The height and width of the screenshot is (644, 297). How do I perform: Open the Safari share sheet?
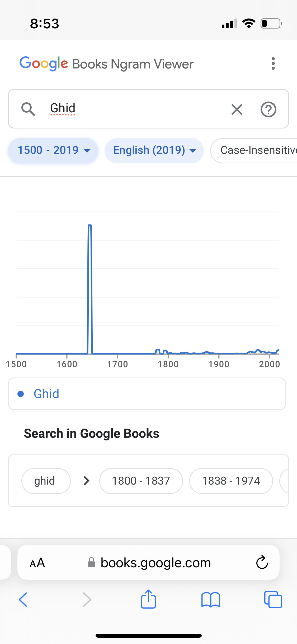click(148, 599)
